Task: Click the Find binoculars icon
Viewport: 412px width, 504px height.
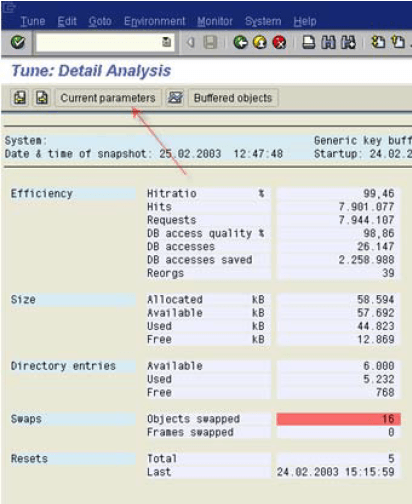Action: (329, 42)
